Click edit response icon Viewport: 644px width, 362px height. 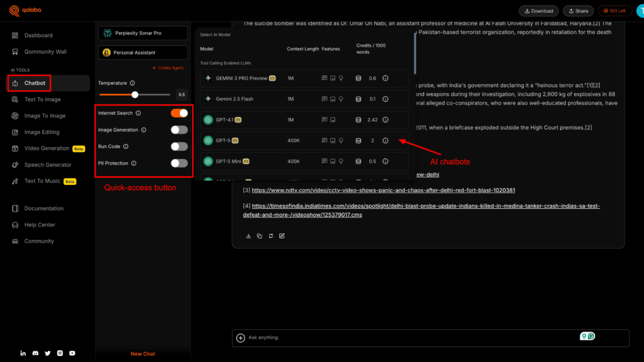pos(282,236)
